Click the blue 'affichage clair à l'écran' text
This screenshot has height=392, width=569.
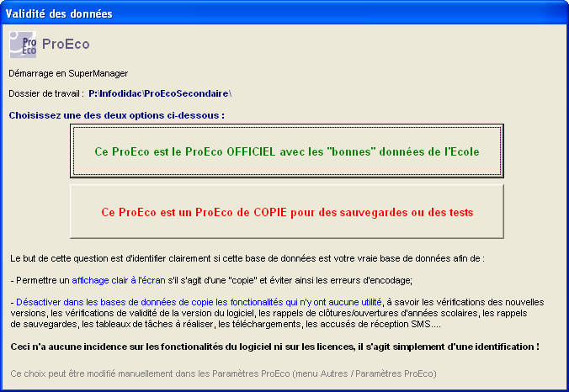(x=119, y=280)
